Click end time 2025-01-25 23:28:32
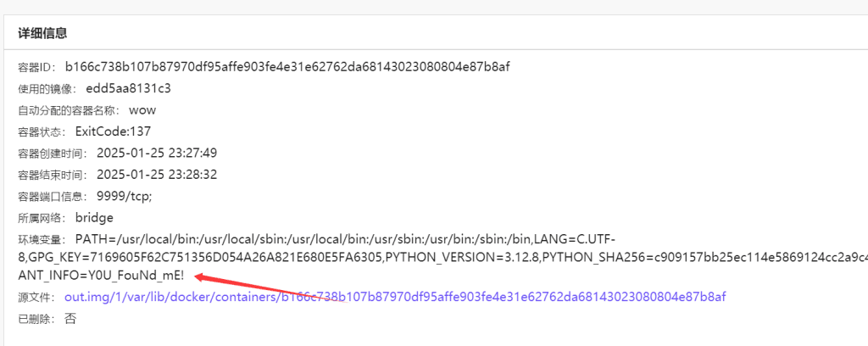 pyautogui.click(x=157, y=175)
